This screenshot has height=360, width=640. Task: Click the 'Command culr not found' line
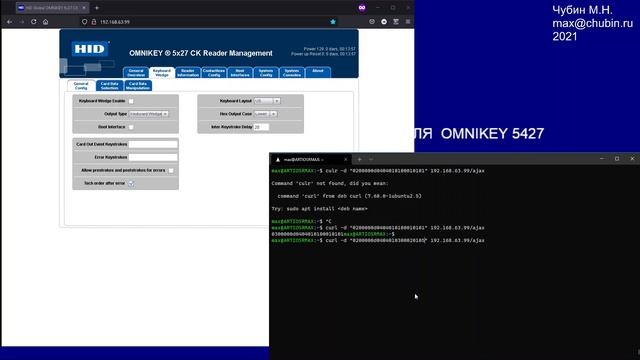click(x=330, y=183)
